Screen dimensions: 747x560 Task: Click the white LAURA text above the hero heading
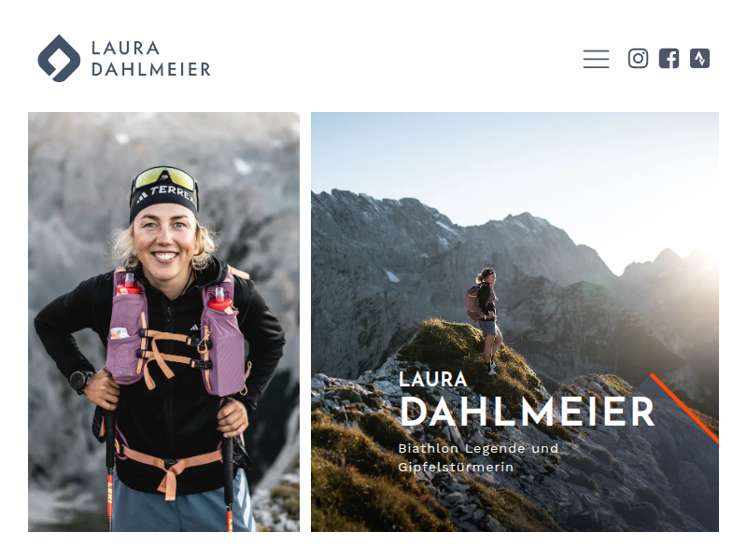pyautogui.click(x=433, y=380)
